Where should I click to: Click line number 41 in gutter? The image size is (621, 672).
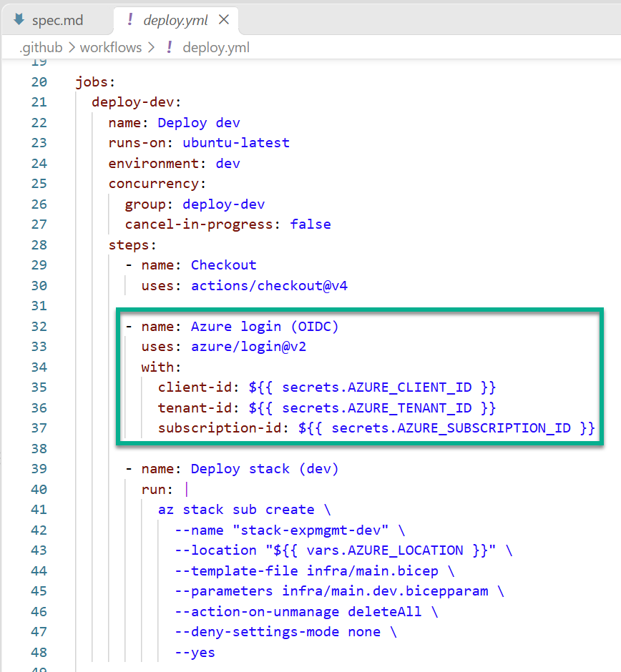pyautogui.click(x=39, y=510)
